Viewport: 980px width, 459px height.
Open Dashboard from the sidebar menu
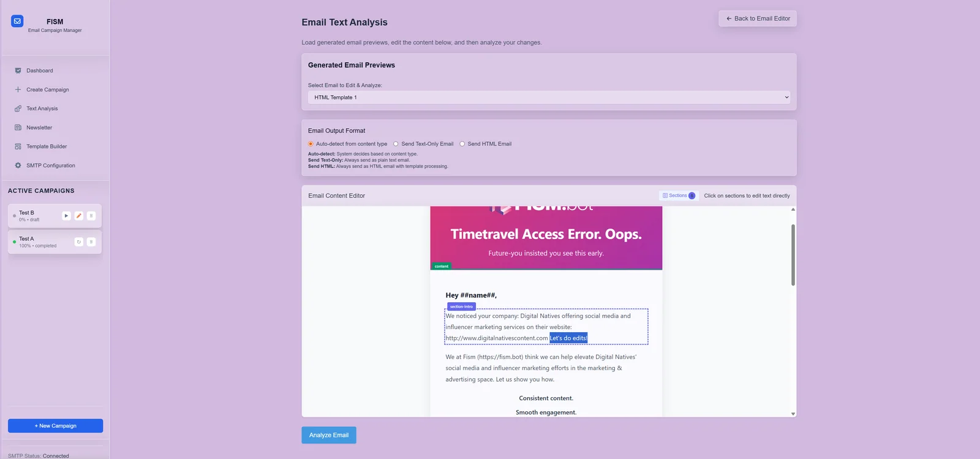click(x=40, y=70)
